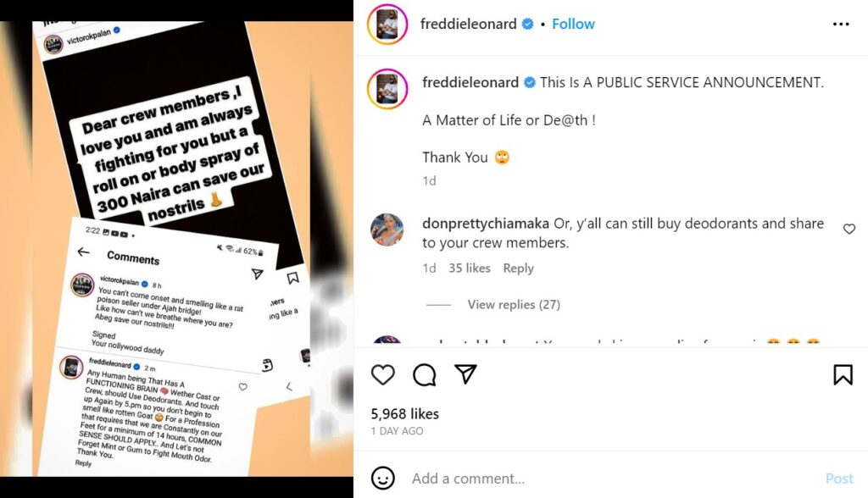The height and width of the screenshot is (498, 868).
Task: Open freddieleonard username in header
Action: (468, 24)
